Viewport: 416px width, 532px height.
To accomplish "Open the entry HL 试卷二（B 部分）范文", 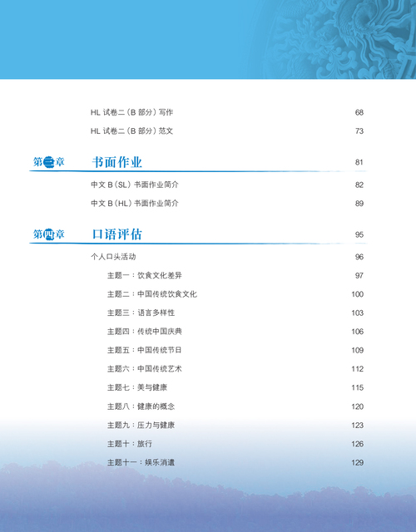I will (x=131, y=131).
